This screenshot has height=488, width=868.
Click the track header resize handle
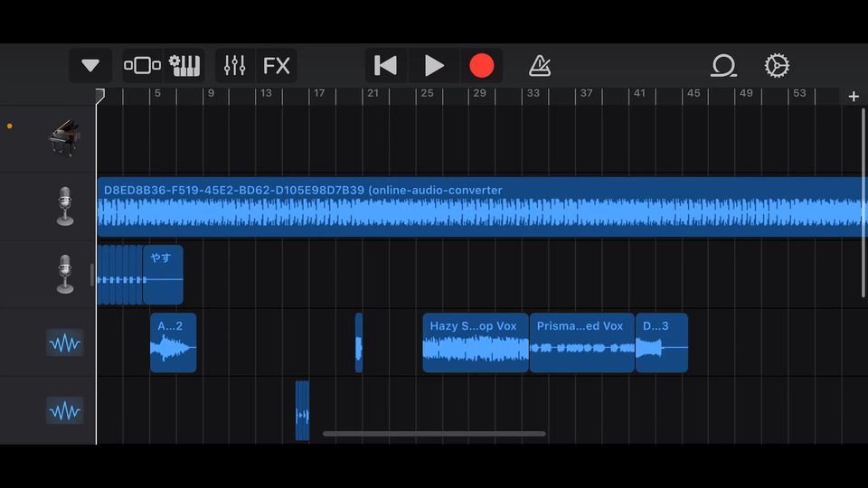click(x=92, y=275)
